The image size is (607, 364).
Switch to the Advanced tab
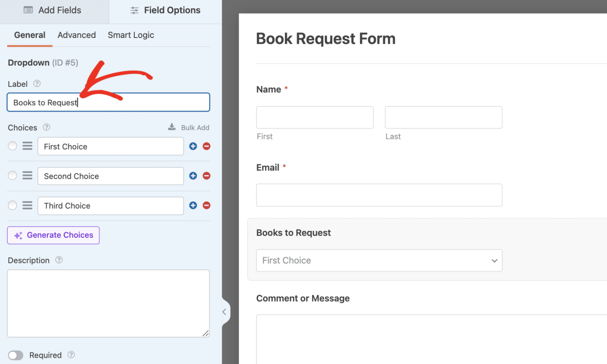[77, 35]
